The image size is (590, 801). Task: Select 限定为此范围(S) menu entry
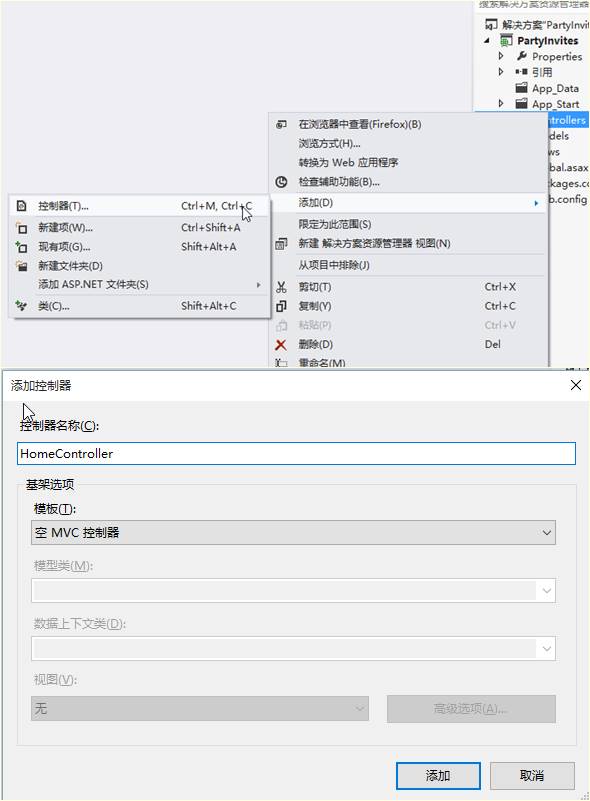[409, 224]
